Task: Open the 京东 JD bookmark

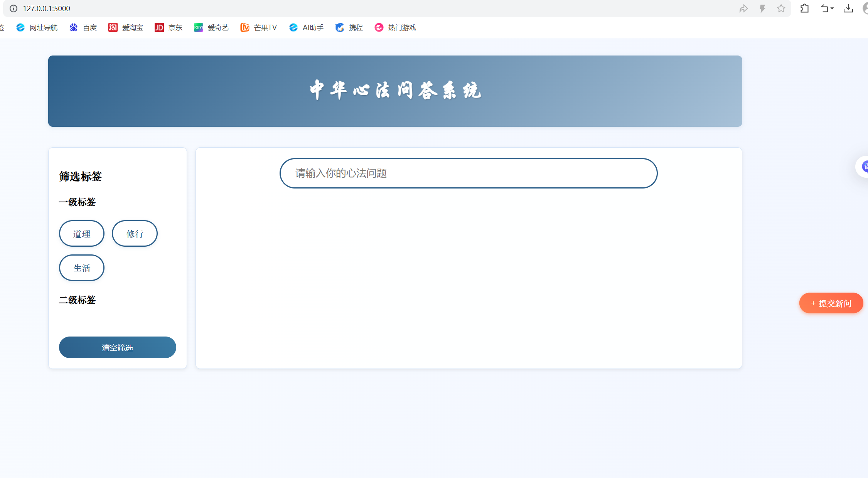Action: tap(169, 27)
